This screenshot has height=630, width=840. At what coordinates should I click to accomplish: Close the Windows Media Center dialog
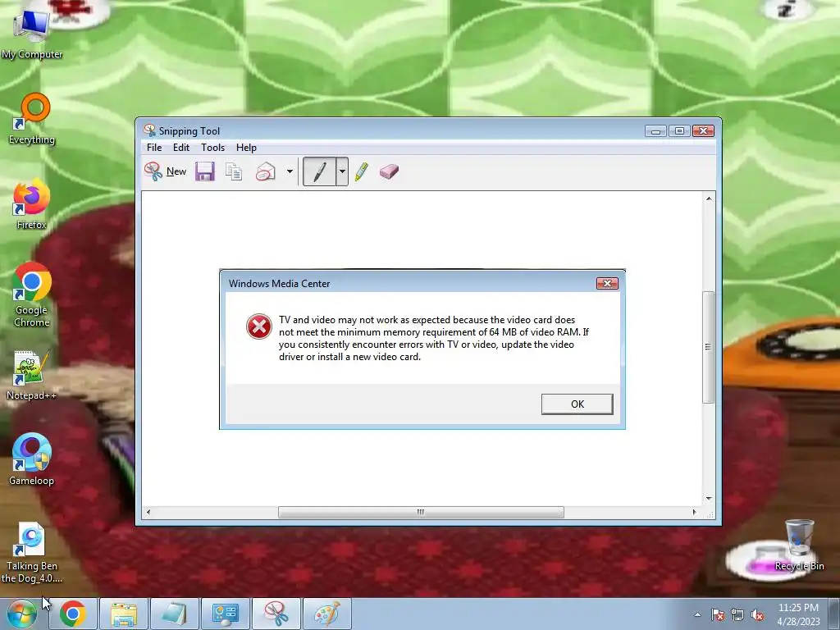tap(607, 283)
